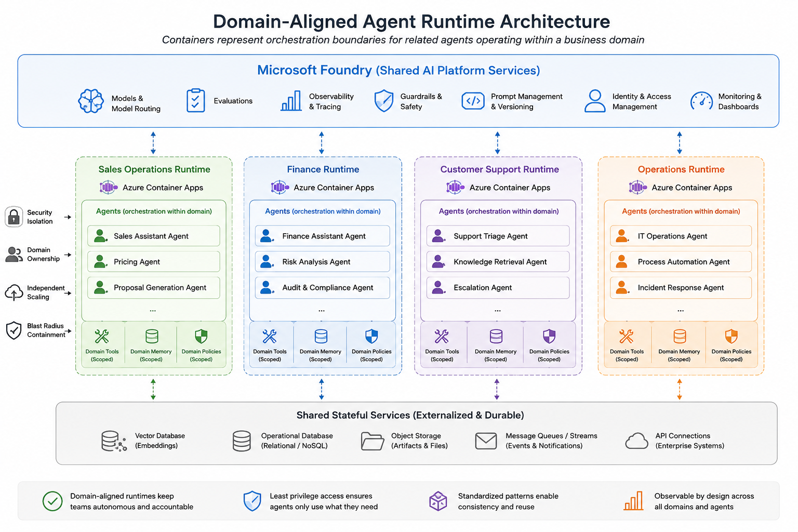Click blue Domain Tools wrench icon in Finance runtime
The image size is (798, 532).
pyautogui.click(x=270, y=337)
